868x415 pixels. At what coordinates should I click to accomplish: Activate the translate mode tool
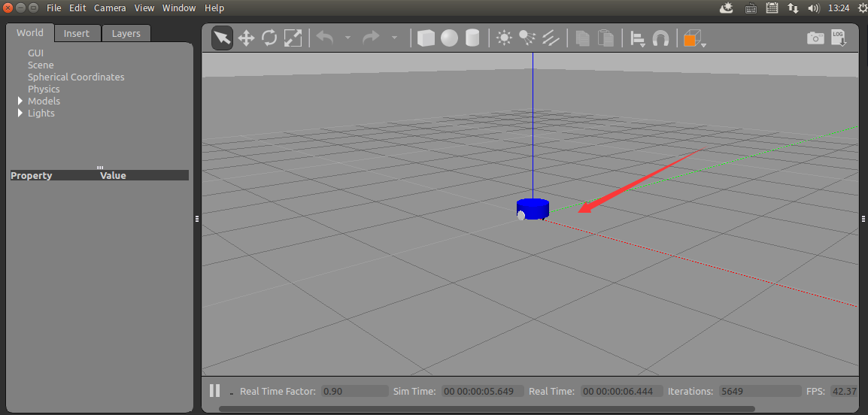[x=246, y=38]
